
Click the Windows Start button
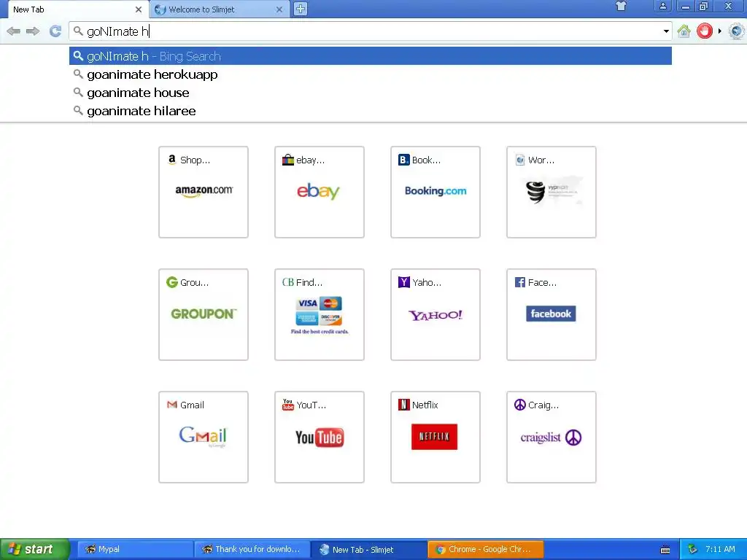[34, 550]
